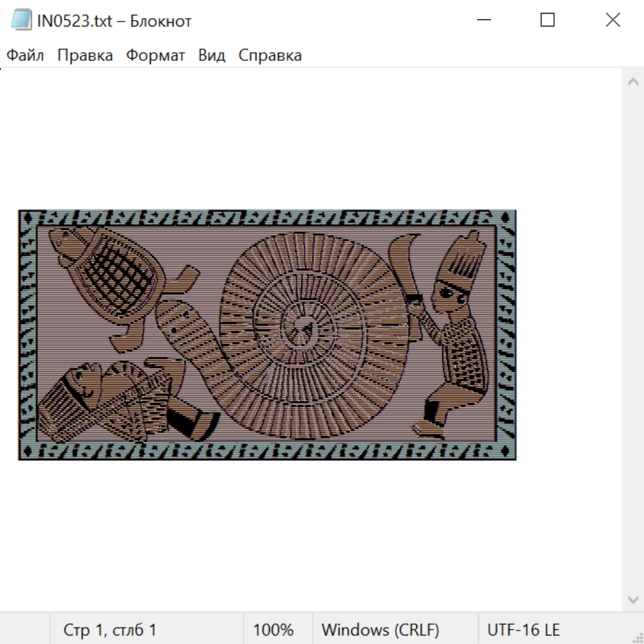Open the Справка menu

click(270, 55)
